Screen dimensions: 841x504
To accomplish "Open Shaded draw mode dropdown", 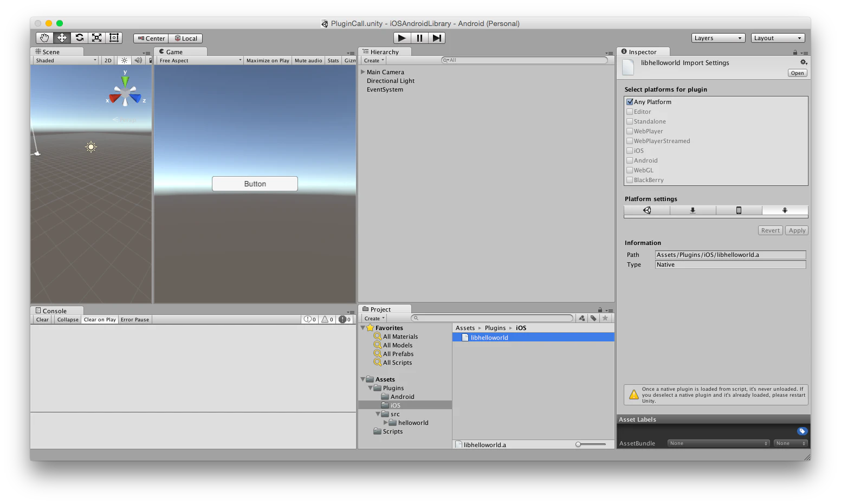I will click(x=66, y=61).
